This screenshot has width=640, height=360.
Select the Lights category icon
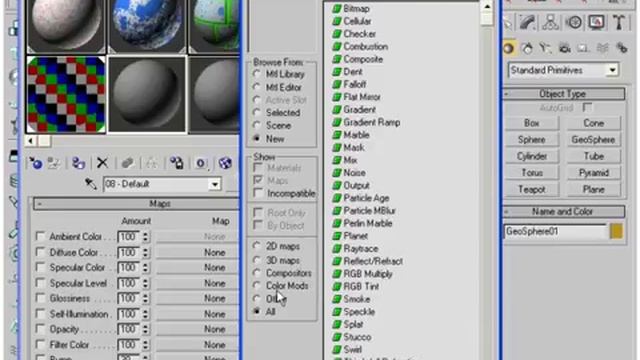[x=545, y=49]
